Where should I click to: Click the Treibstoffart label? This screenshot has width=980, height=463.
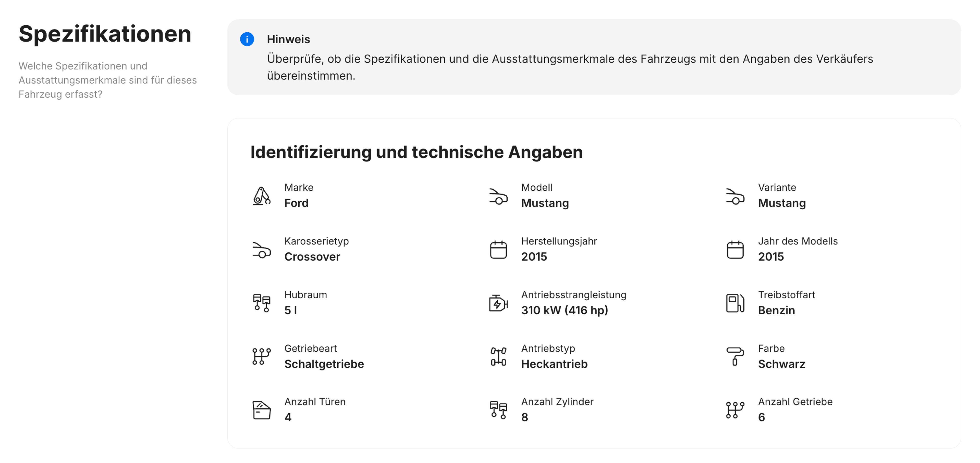pyautogui.click(x=786, y=295)
